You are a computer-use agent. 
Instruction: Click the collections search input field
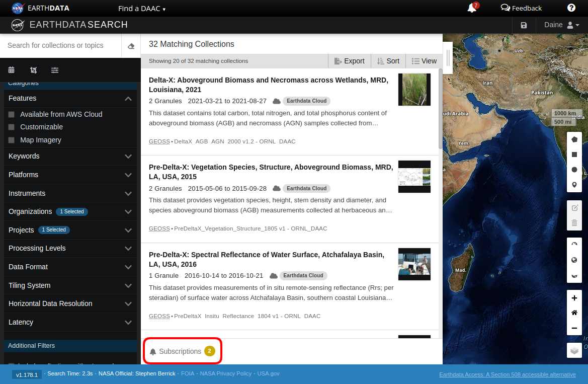tap(61, 45)
